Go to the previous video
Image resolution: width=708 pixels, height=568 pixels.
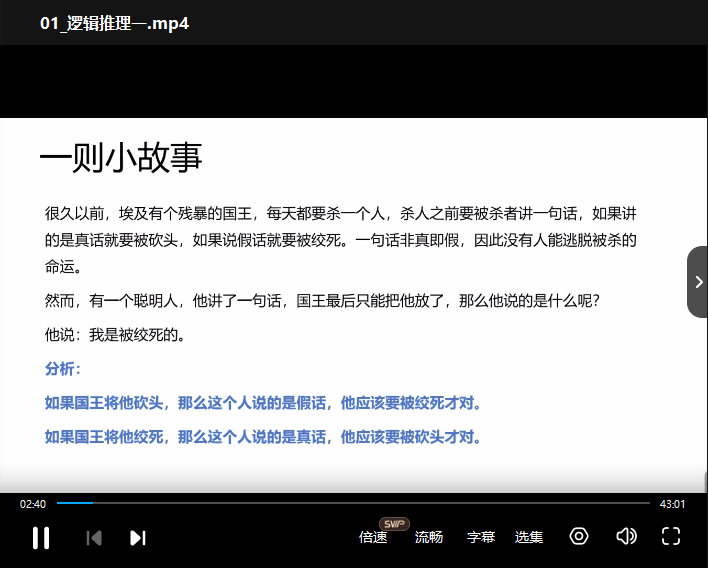(94, 538)
